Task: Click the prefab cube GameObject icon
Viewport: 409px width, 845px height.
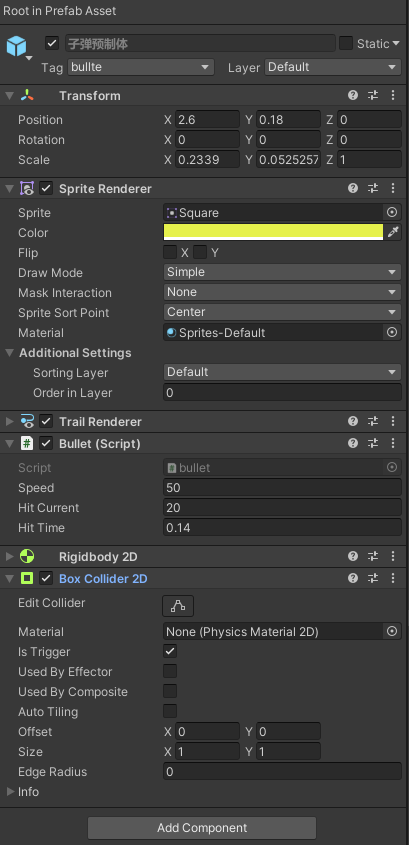Action: 16,46
